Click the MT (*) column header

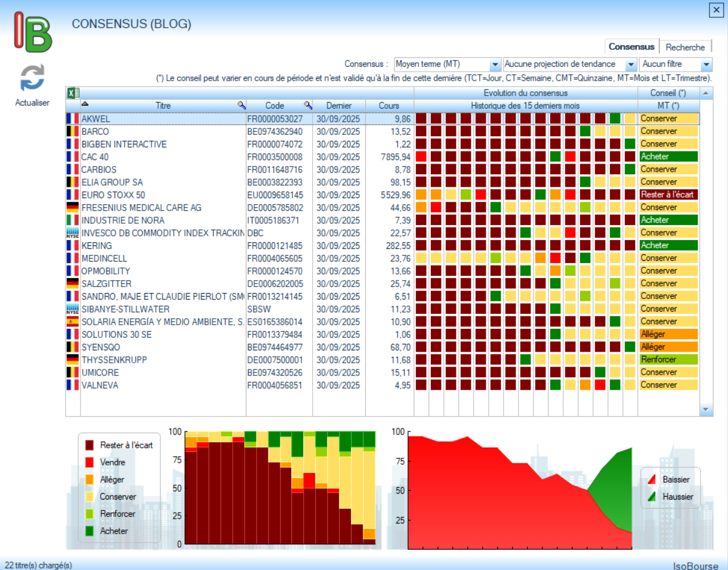click(668, 105)
